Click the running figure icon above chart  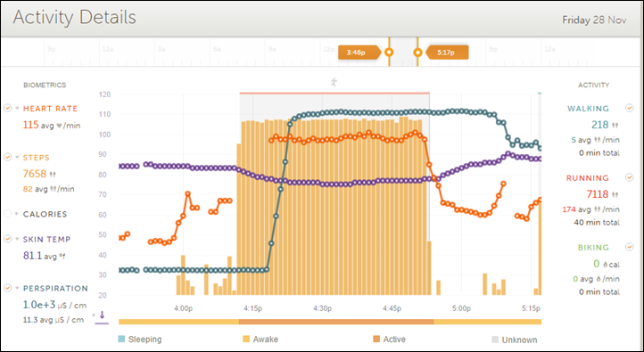tap(334, 82)
